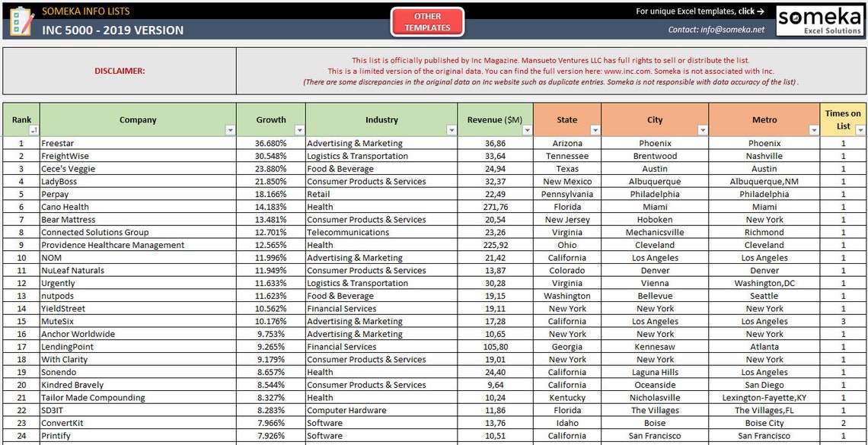Select the Sonendo company cell
Screen dimensions: 868x445
(138, 372)
